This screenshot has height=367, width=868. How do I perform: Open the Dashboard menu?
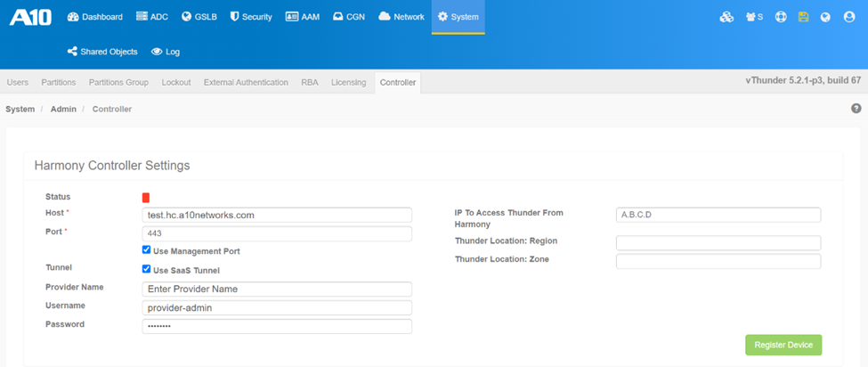(x=95, y=17)
